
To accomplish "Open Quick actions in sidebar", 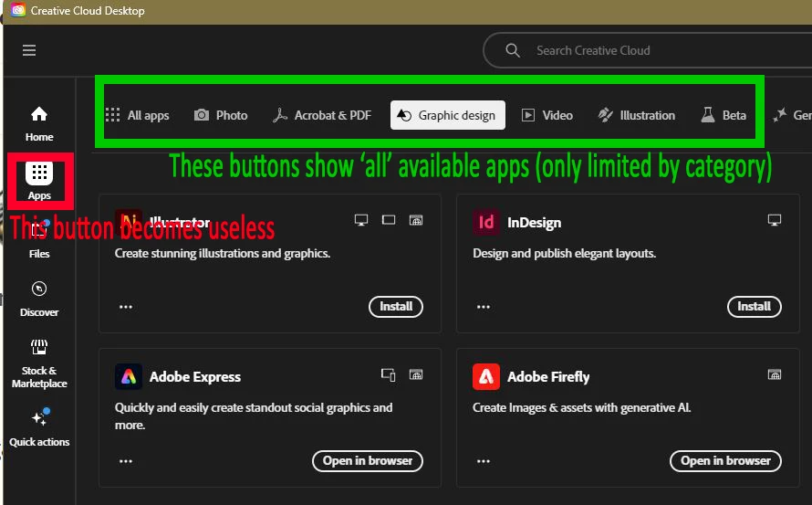I will 39,427.
